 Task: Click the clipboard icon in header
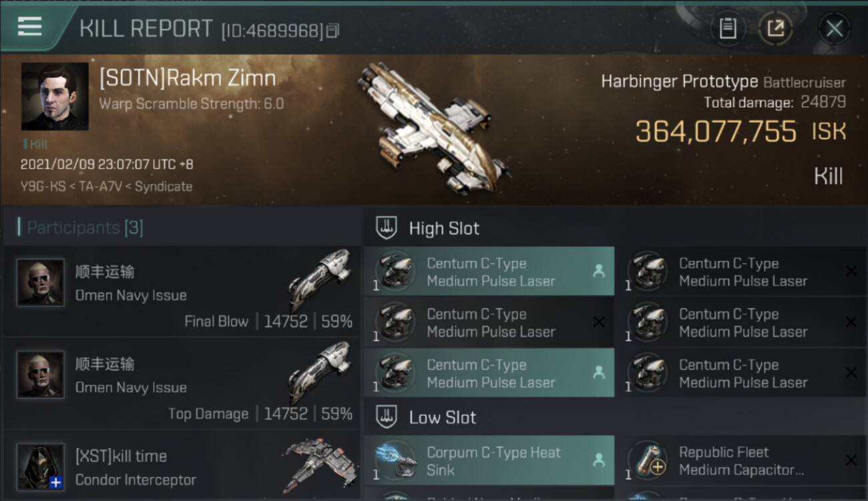click(x=728, y=29)
